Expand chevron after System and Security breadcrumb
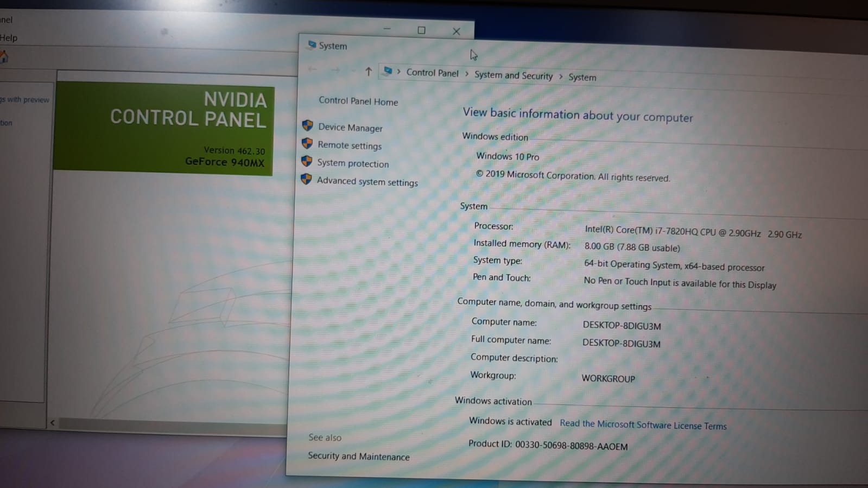The width and height of the screenshot is (868, 488). pos(561,77)
